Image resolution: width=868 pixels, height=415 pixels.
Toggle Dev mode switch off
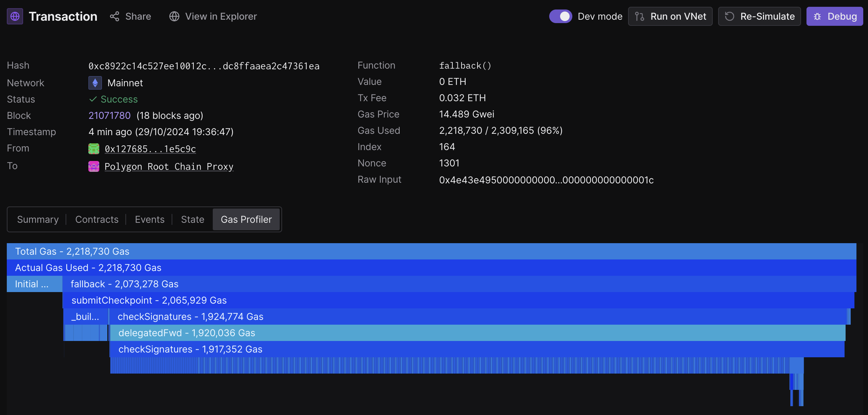[x=560, y=16]
